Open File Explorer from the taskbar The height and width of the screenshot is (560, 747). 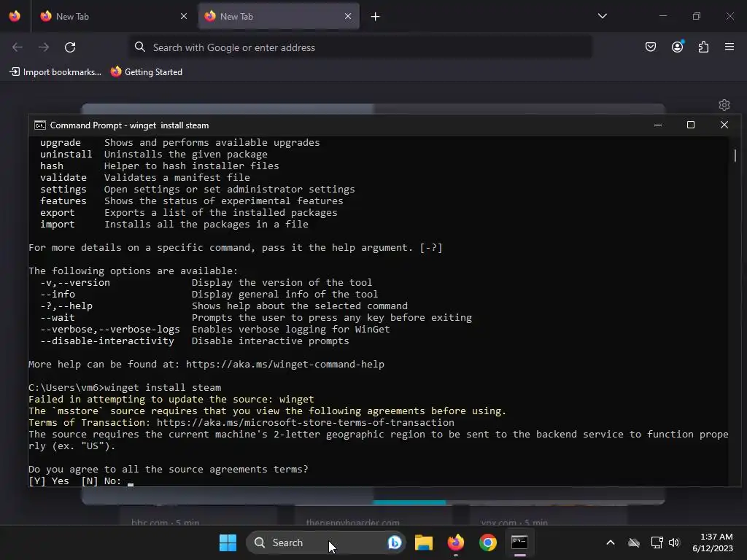tap(424, 542)
